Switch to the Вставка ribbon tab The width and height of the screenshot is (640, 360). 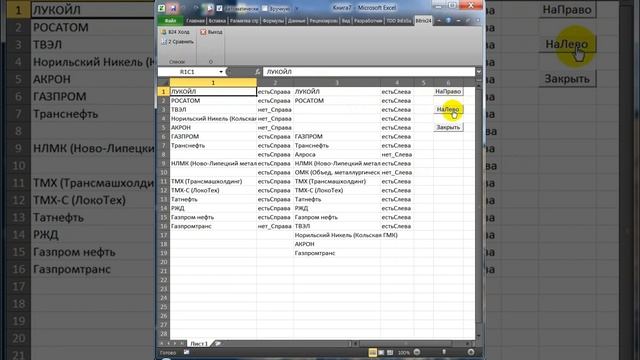point(217,20)
